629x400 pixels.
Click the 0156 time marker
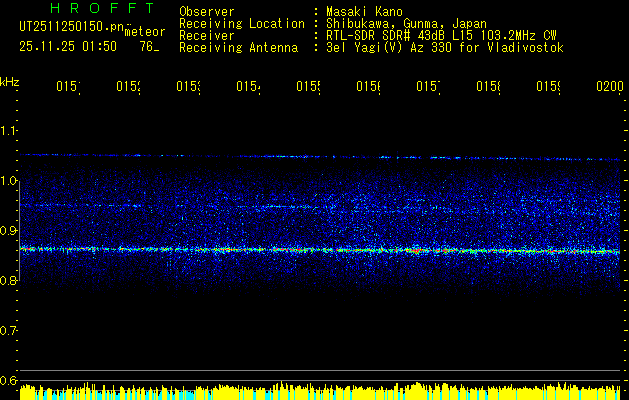(x=368, y=87)
